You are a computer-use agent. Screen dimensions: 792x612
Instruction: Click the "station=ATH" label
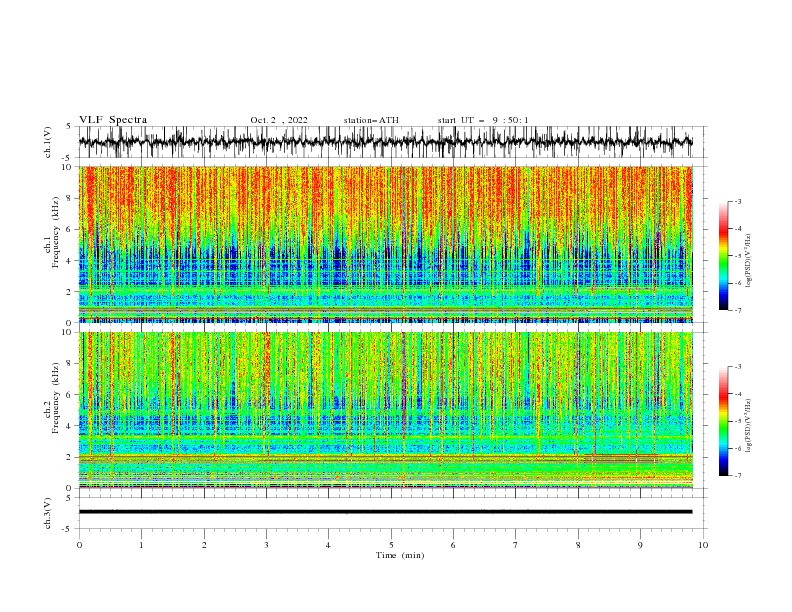point(371,120)
